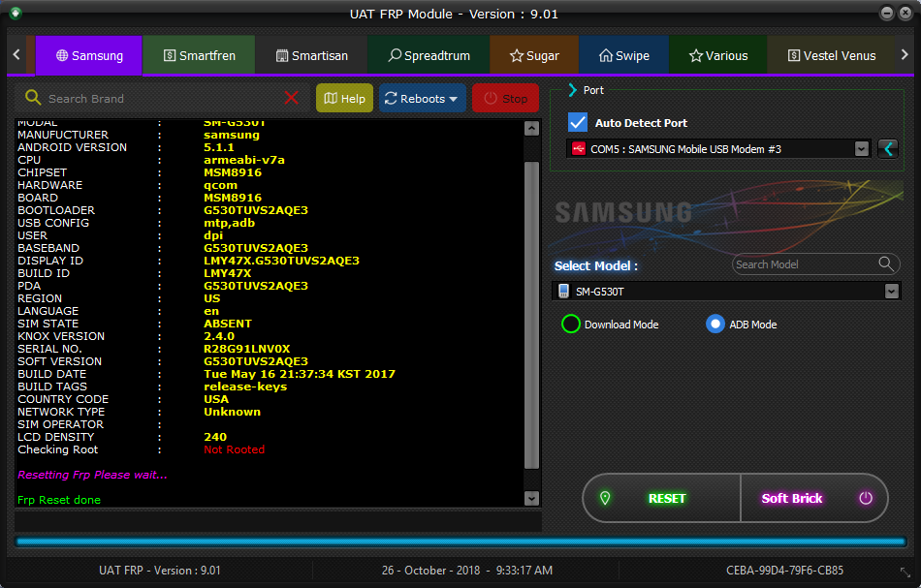Click the globe icon on Samsung tab
This screenshot has width=921, height=588.
[x=62, y=55]
